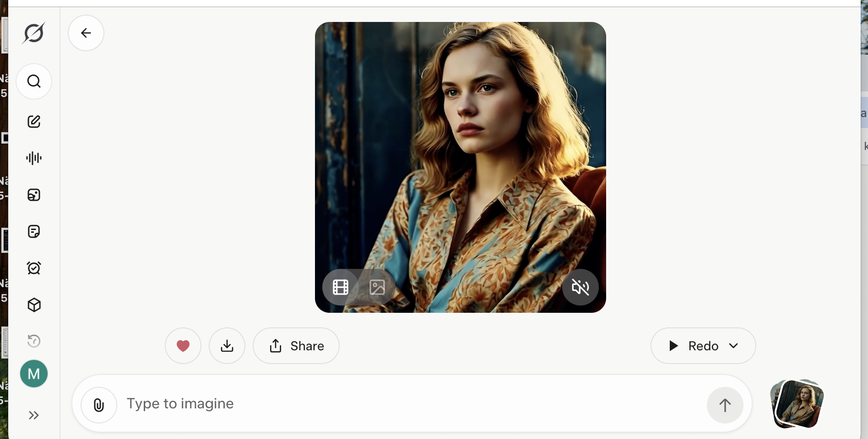The height and width of the screenshot is (439, 868).
Task: Open the notes icon in sidebar
Action: pos(34,231)
